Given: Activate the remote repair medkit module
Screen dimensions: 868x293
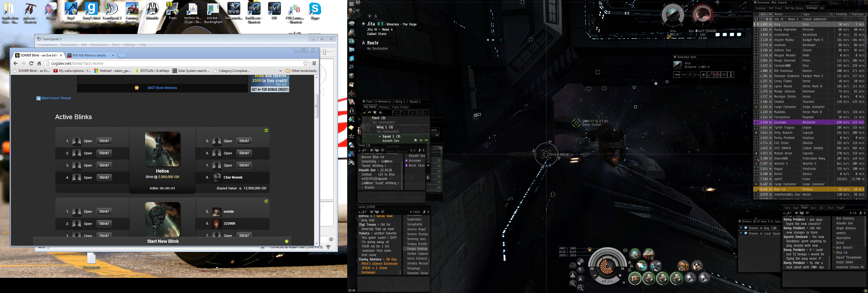Looking at the screenshot, I should 635,279.
